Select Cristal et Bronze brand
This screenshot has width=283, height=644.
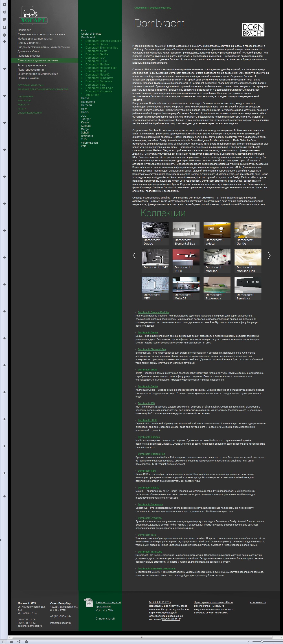(x=91, y=33)
